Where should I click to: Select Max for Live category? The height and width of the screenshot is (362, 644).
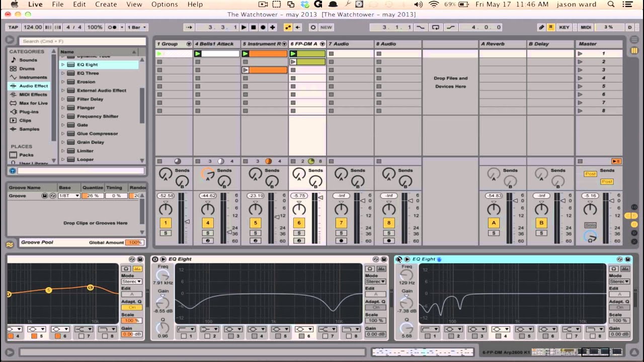pos(33,103)
